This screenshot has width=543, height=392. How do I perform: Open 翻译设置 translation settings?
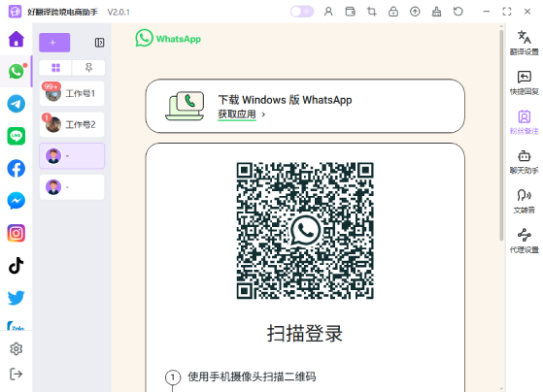[524, 43]
